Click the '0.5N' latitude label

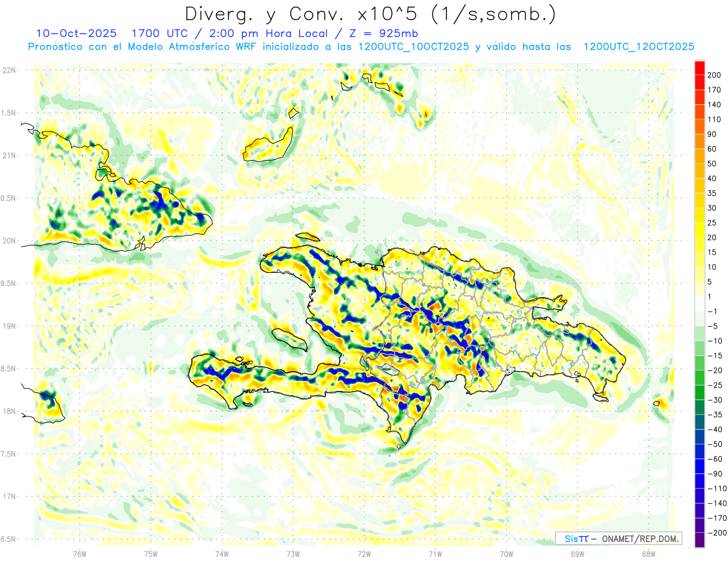tap(7, 198)
